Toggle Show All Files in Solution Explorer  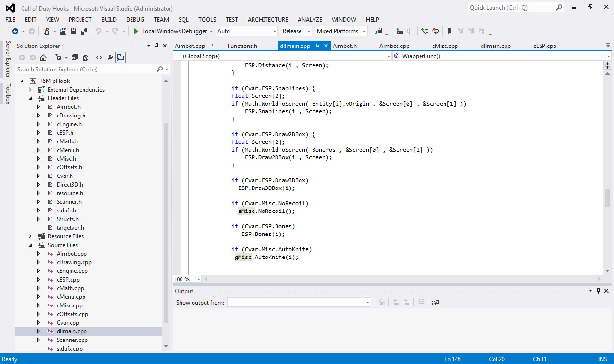click(85, 58)
